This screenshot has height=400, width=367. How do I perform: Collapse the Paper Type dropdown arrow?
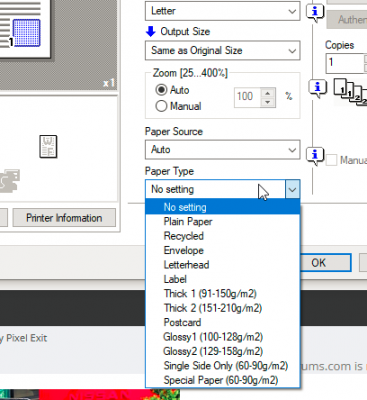tap(292, 189)
